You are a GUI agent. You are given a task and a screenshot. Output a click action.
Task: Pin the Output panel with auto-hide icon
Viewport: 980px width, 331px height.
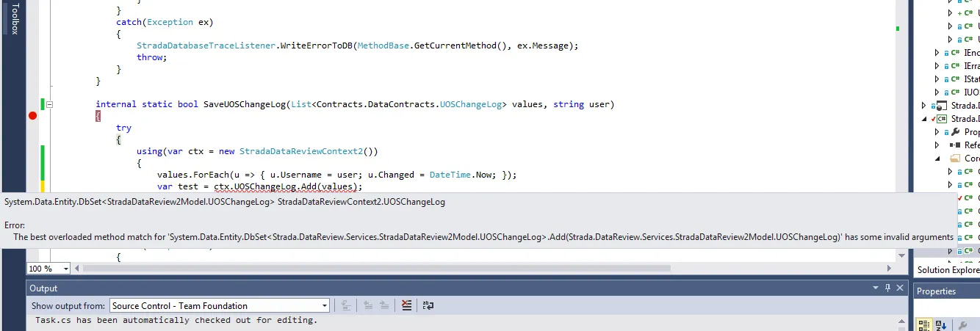pyautogui.click(x=888, y=288)
